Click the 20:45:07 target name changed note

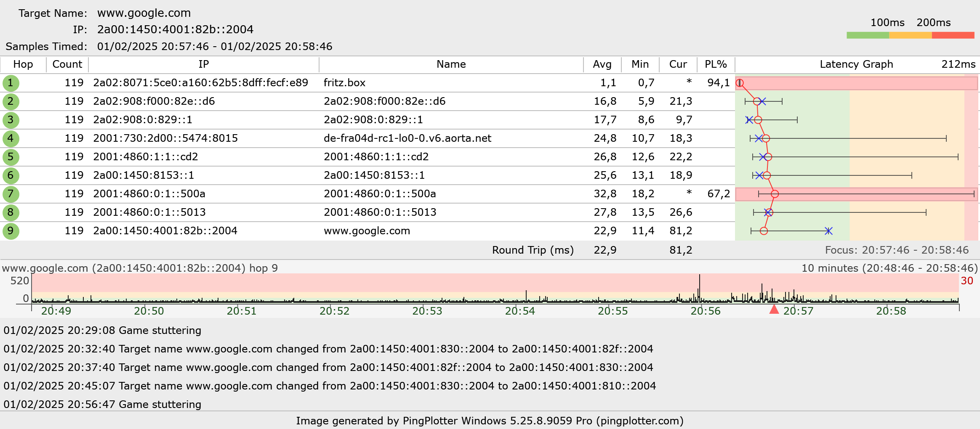pyautogui.click(x=330, y=386)
